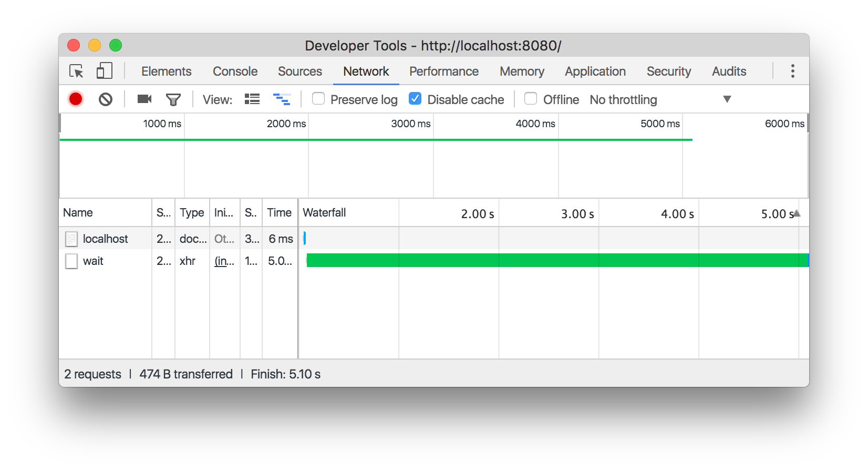Click the green wait waterfall bar
This screenshot has height=471, width=868.
557,260
